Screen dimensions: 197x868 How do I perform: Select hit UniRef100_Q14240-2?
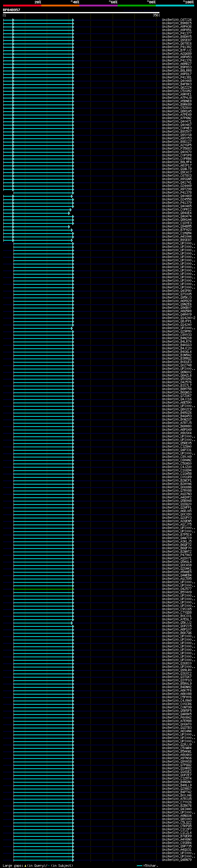click(179, 318)
